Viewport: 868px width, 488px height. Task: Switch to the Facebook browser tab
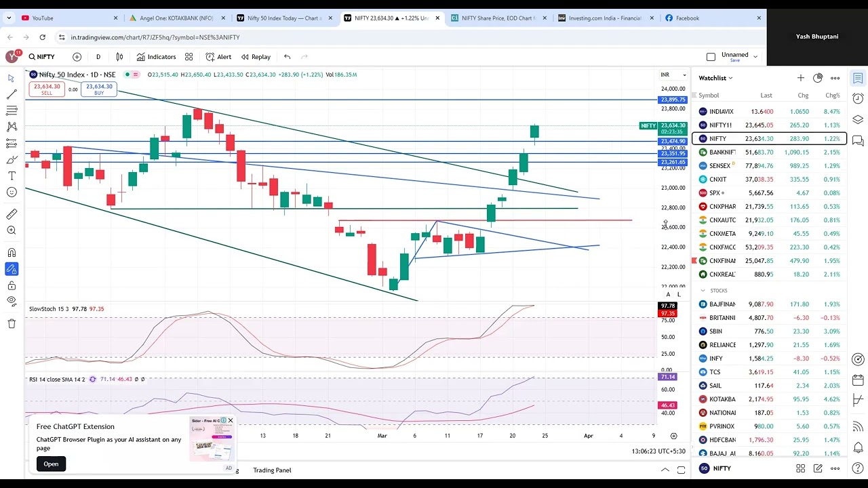[713, 18]
